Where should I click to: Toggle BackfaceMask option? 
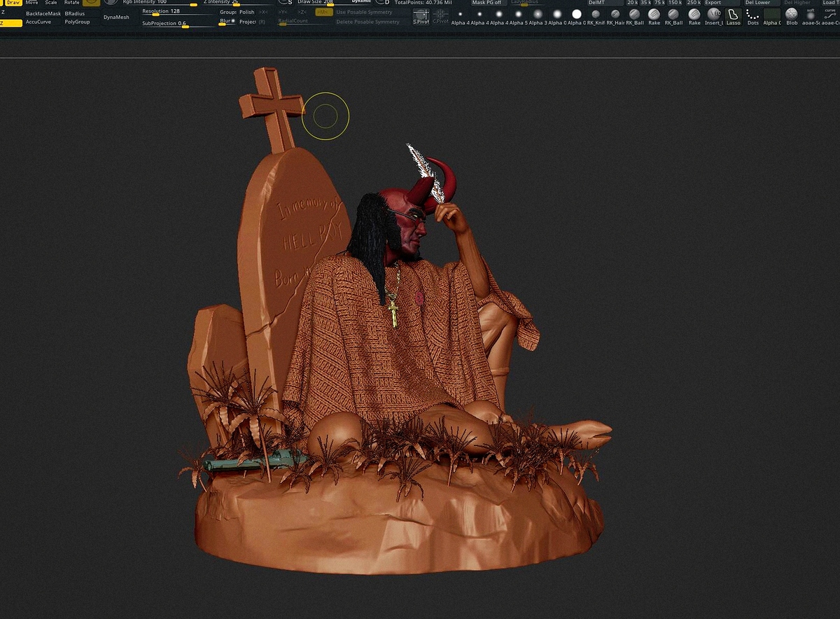point(43,13)
